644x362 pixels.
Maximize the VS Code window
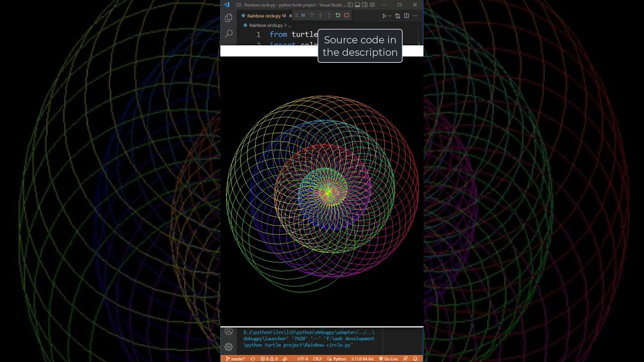[399, 5]
